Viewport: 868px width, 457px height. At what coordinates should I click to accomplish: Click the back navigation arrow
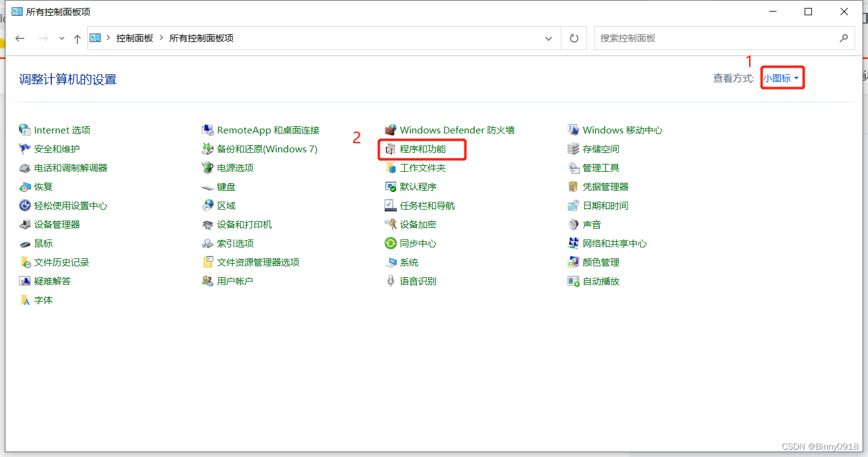20,38
